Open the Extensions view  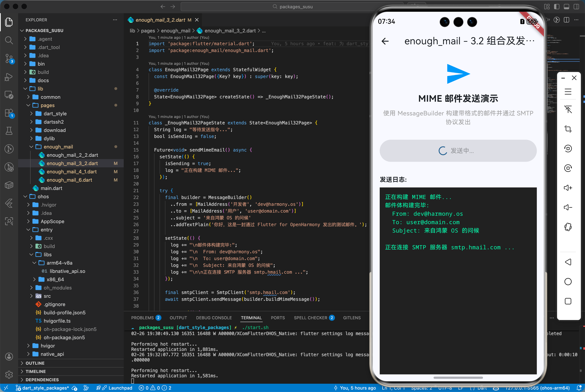pos(9,113)
